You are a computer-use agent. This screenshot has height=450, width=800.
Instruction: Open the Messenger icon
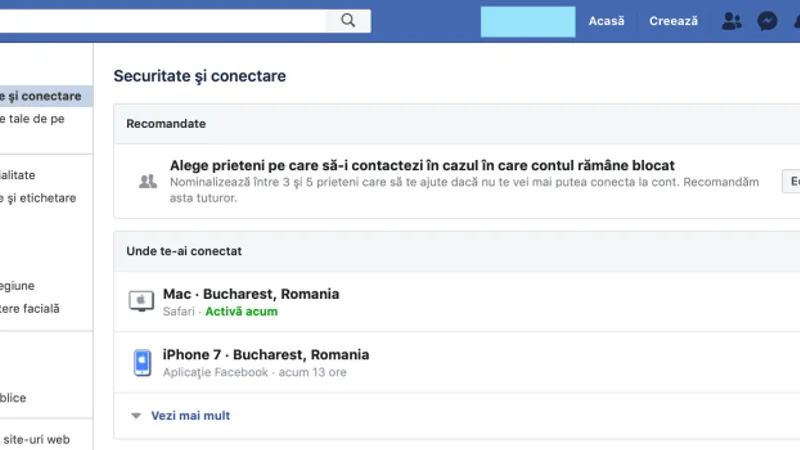767,21
